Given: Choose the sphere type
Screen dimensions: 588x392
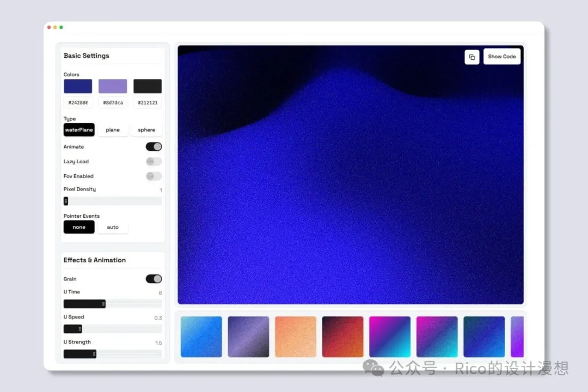Looking at the screenshot, I should pos(146,130).
